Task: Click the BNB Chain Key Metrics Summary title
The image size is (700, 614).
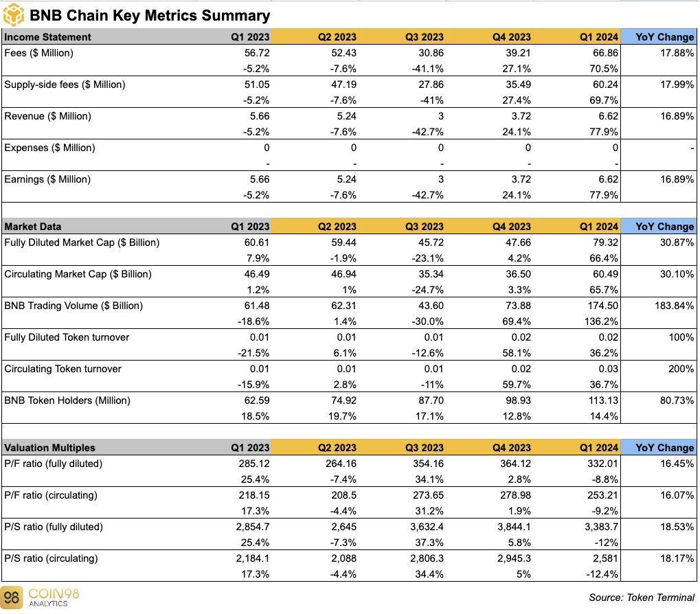Action: (x=150, y=15)
